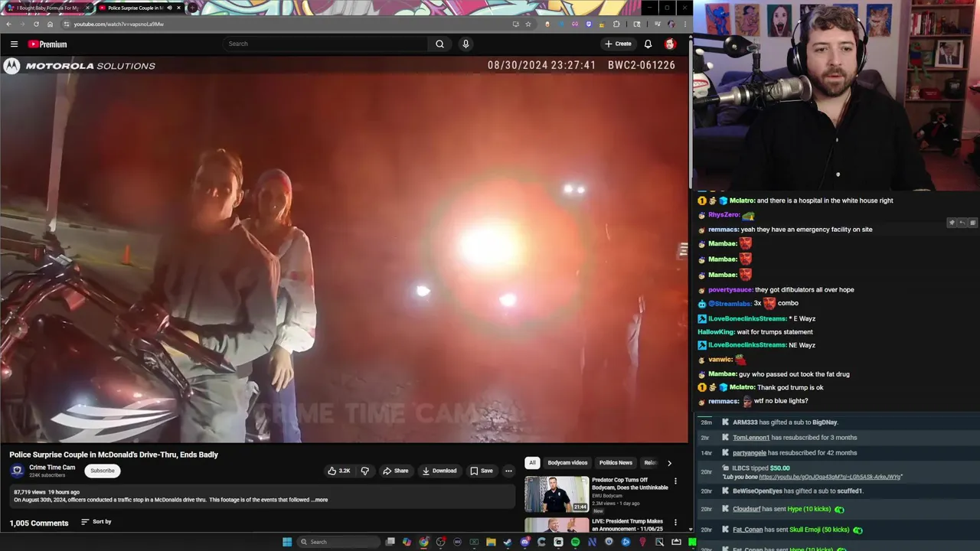Go to the browser home page

(x=50, y=24)
